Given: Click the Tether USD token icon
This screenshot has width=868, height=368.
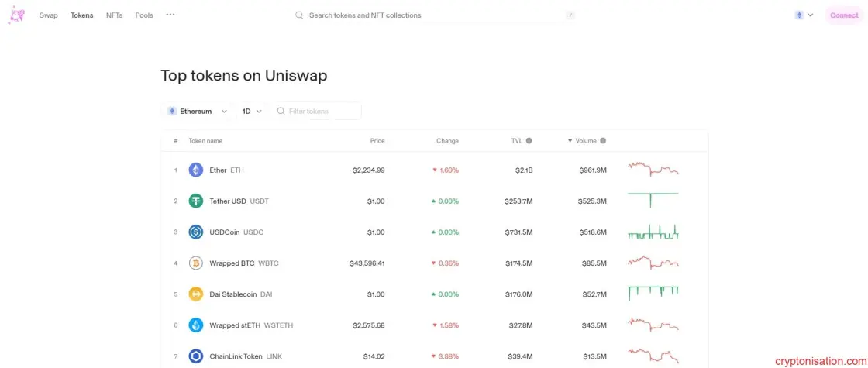Looking at the screenshot, I should 196,201.
